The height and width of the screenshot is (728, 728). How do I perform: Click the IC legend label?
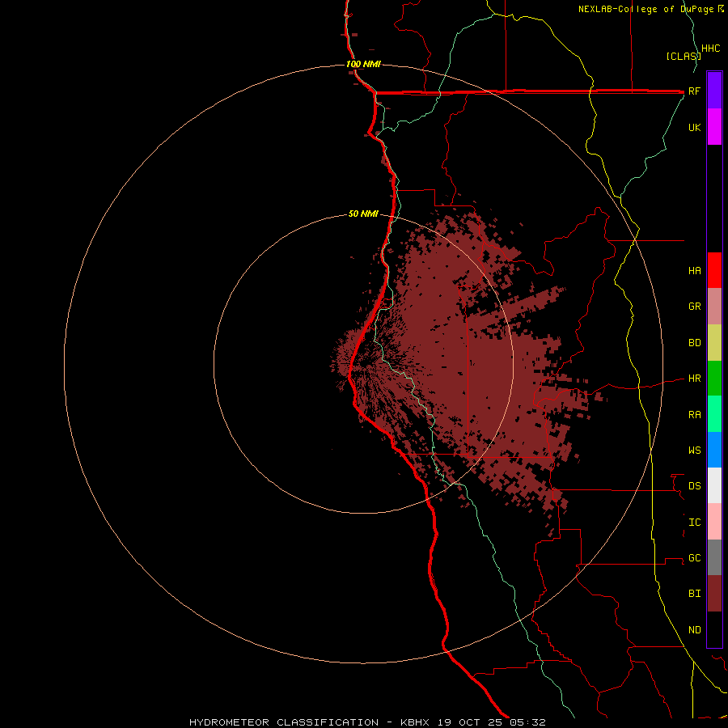pos(694,523)
